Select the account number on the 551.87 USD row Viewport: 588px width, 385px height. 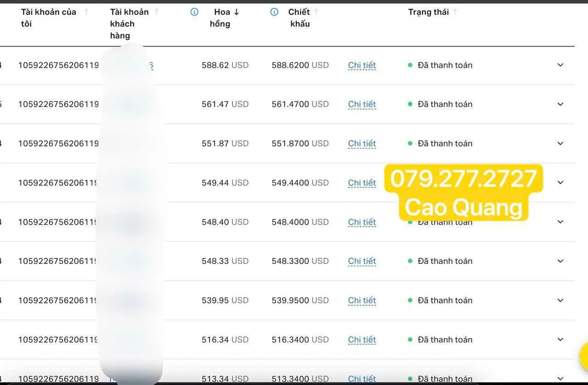coord(58,143)
